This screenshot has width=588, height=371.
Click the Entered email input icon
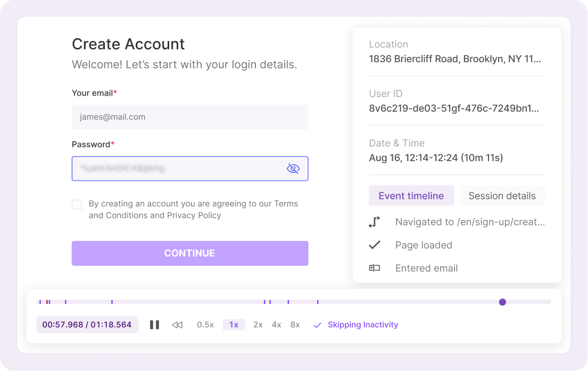click(x=375, y=268)
